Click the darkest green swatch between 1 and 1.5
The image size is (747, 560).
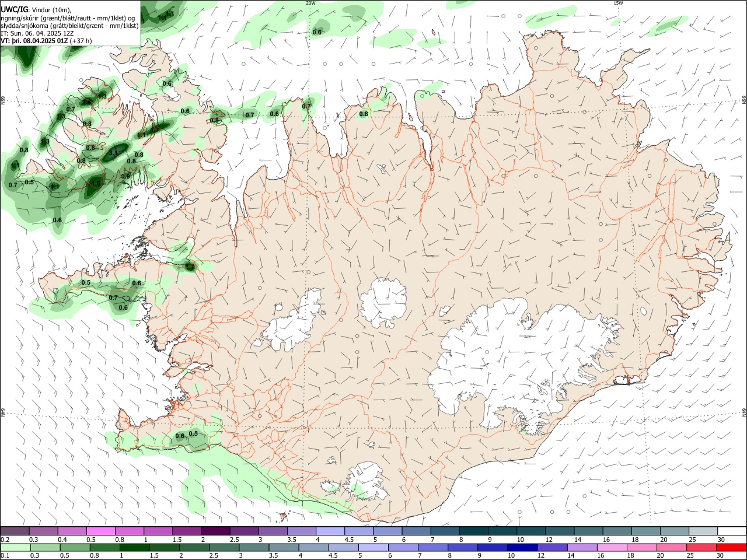coord(134,548)
